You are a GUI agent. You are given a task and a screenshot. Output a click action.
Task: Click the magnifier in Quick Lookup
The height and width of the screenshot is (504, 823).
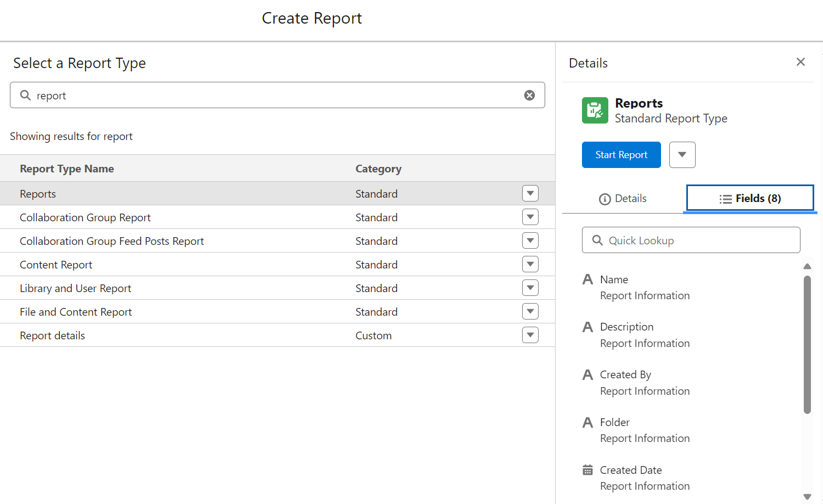597,240
